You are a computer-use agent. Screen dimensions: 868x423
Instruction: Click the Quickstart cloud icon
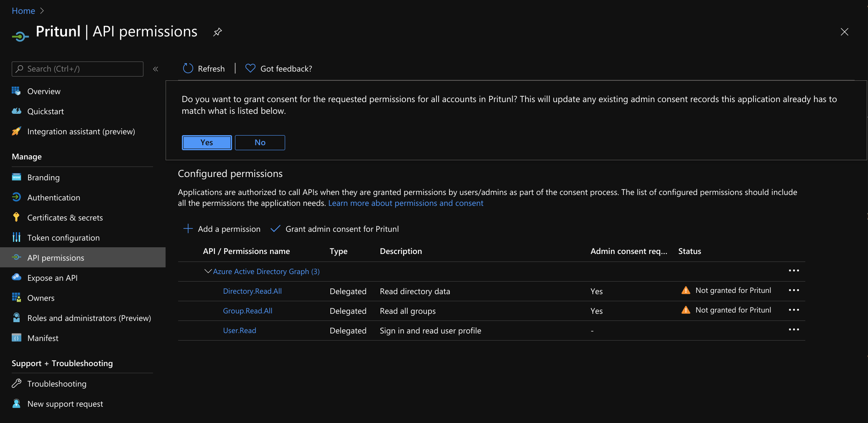click(x=16, y=111)
